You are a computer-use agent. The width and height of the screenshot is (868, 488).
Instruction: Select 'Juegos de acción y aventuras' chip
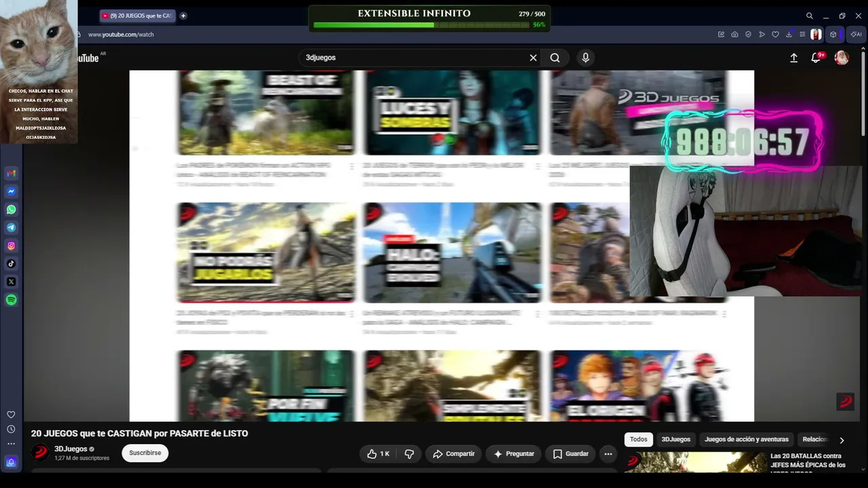click(747, 439)
